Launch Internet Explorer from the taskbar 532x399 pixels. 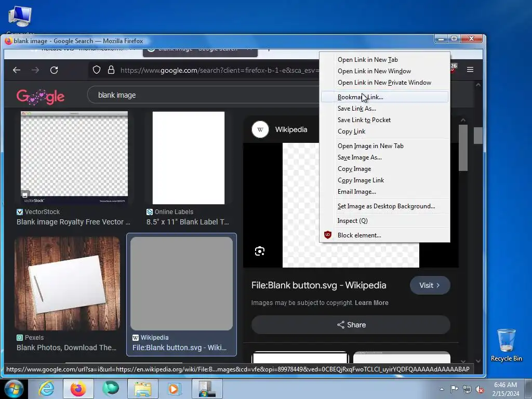(46, 389)
